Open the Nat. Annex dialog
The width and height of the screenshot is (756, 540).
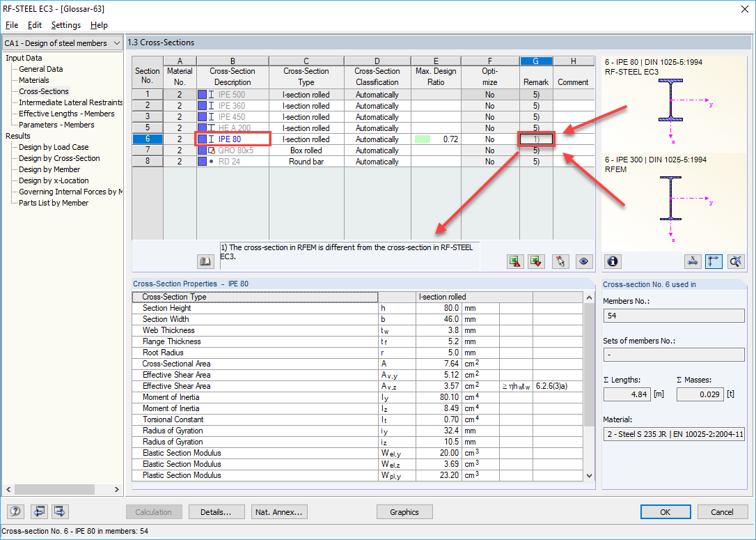click(279, 511)
